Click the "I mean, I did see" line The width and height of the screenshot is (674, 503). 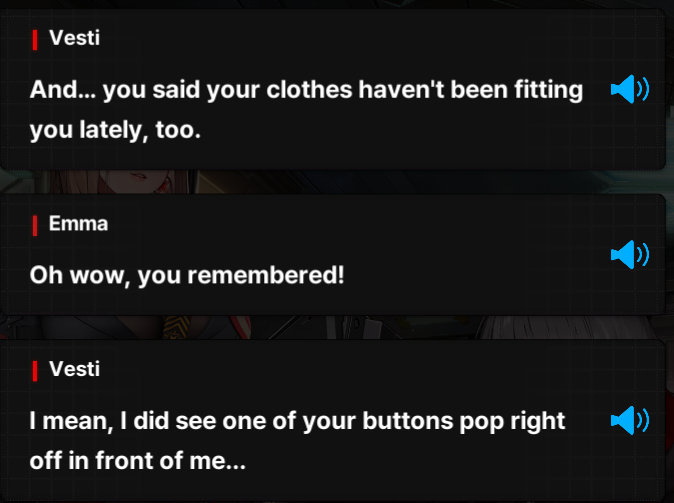297,421
